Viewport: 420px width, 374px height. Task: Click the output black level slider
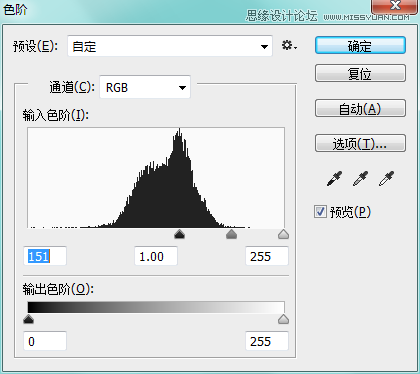(x=28, y=319)
